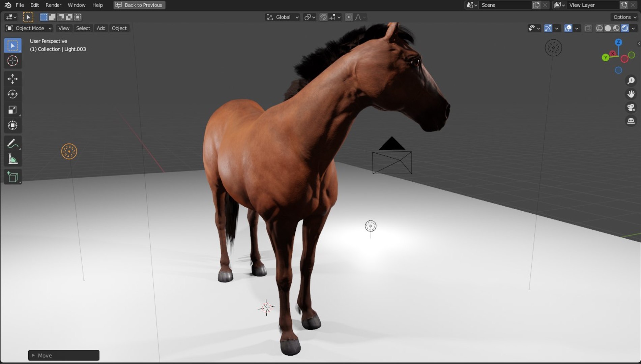Screen dimensions: 641x364
Task: Click the zoom magnifier navigation icon
Action: coord(631,81)
